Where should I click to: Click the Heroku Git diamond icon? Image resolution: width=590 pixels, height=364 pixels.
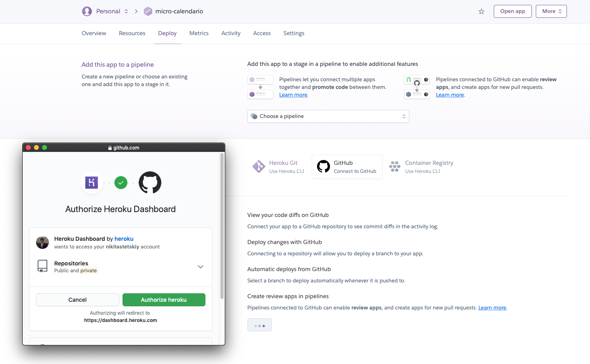[x=258, y=166]
